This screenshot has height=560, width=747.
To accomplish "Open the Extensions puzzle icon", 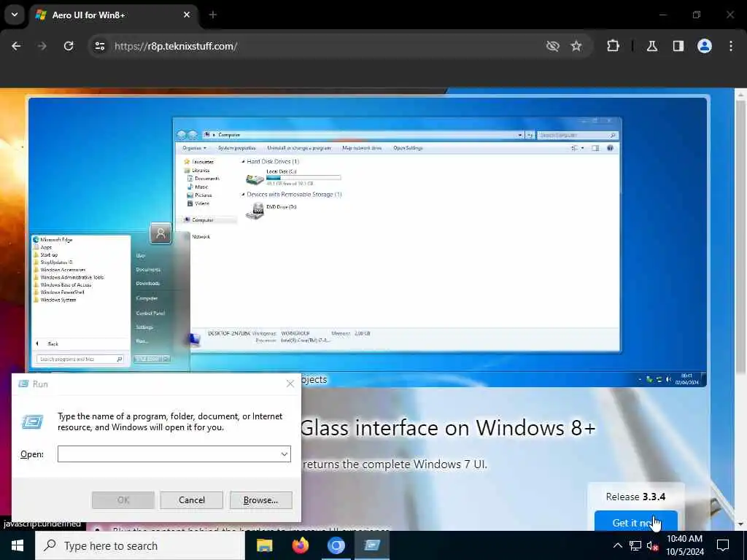I will [x=613, y=46].
